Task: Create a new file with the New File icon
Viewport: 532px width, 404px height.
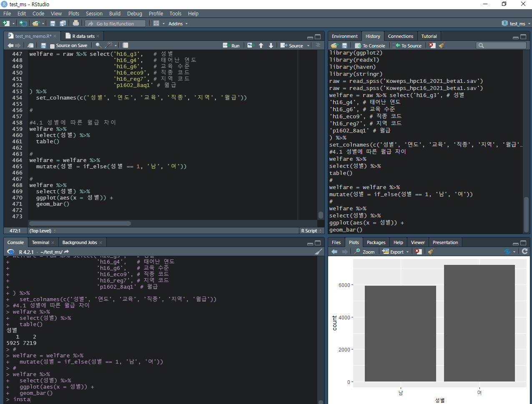Action: pyautogui.click(x=6, y=24)
